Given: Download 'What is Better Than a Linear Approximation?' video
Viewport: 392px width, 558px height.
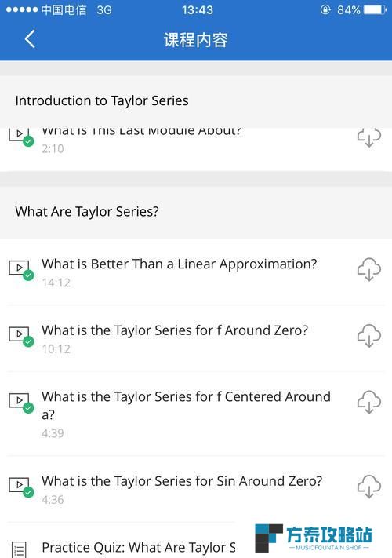Looking at the screenshot, I should (x=369, y=269).
